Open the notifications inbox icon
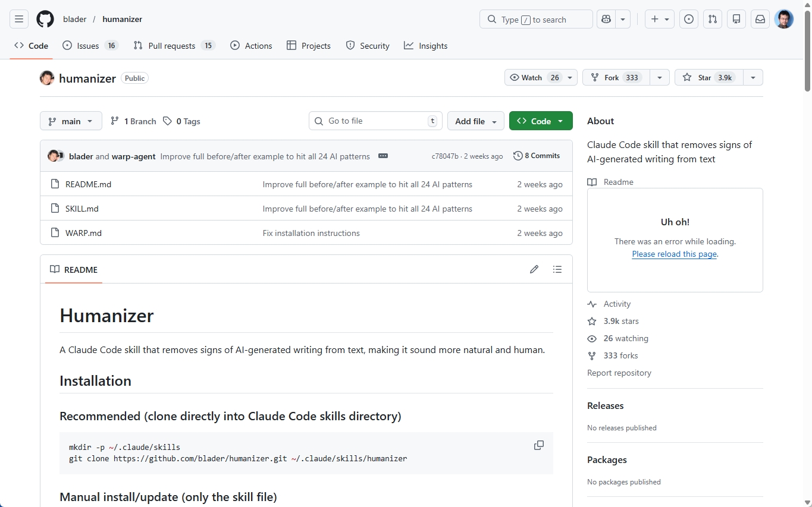 (x=760, y=19)
